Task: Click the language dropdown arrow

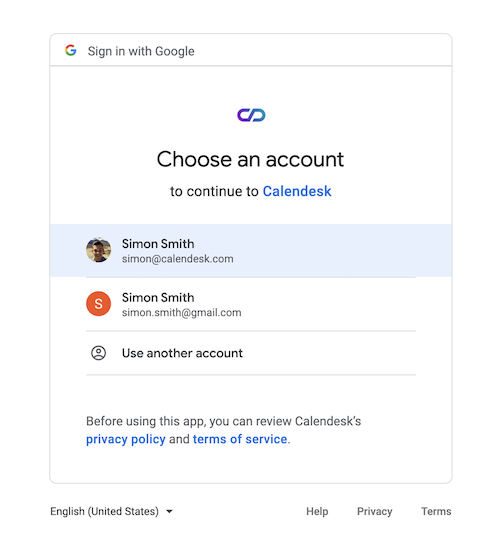Action: 169,511
